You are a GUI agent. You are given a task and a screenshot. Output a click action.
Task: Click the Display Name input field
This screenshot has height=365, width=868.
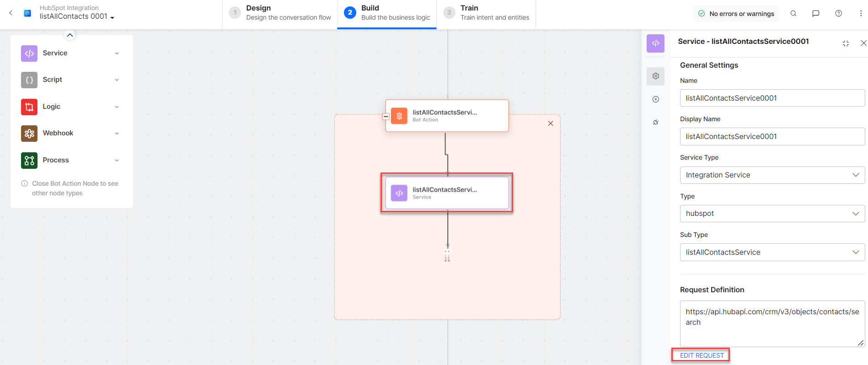click(x=772, y=136)
